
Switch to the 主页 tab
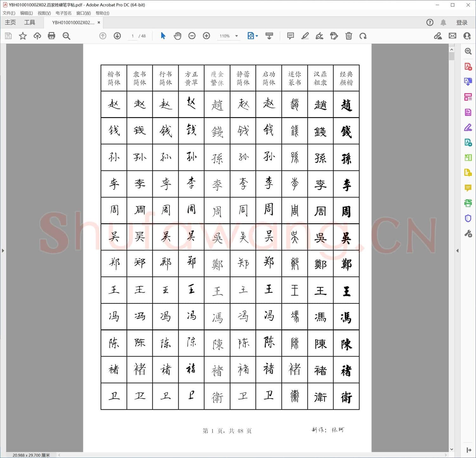pos(10,22)
